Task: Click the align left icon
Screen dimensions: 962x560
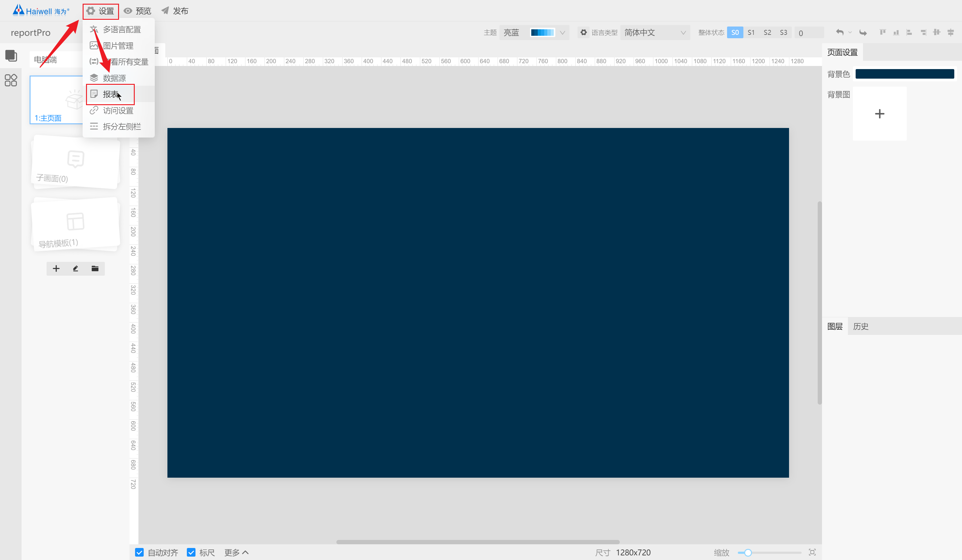Action: pyautogui.click(x=909, y=32)
